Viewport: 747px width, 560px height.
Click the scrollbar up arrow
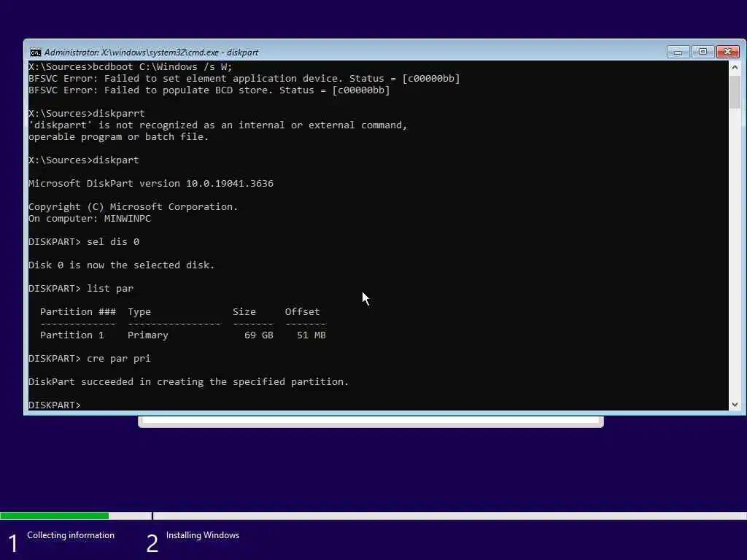click(x=735, y=67)
